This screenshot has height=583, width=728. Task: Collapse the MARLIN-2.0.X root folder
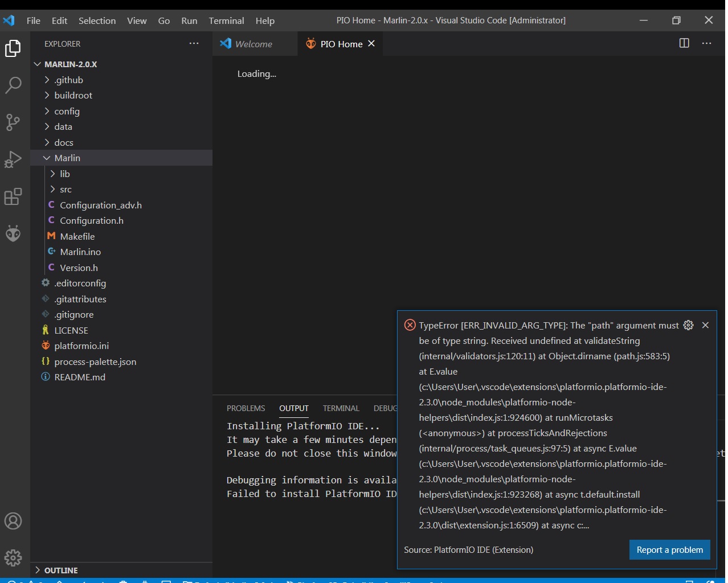[121, 64]
